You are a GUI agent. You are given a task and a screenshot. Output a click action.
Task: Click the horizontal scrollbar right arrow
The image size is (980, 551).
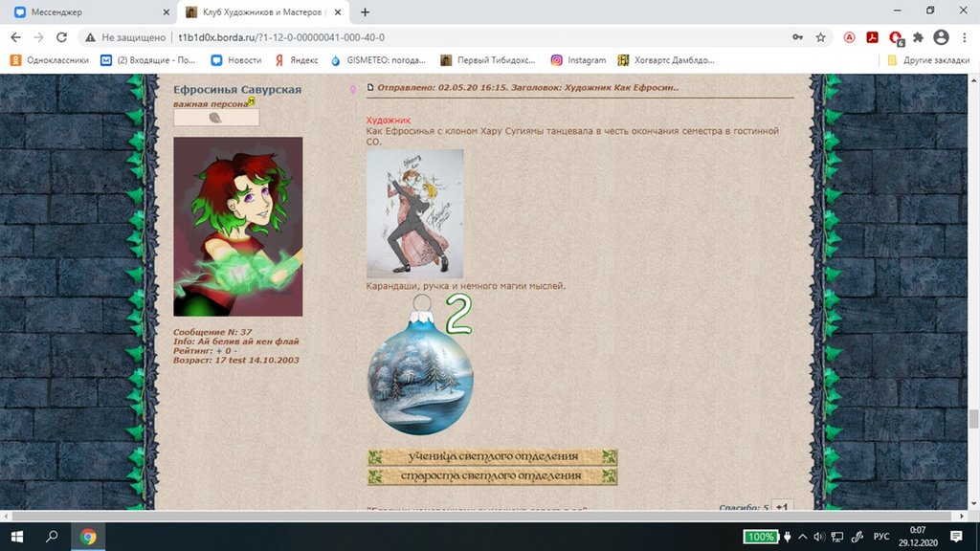962,516
